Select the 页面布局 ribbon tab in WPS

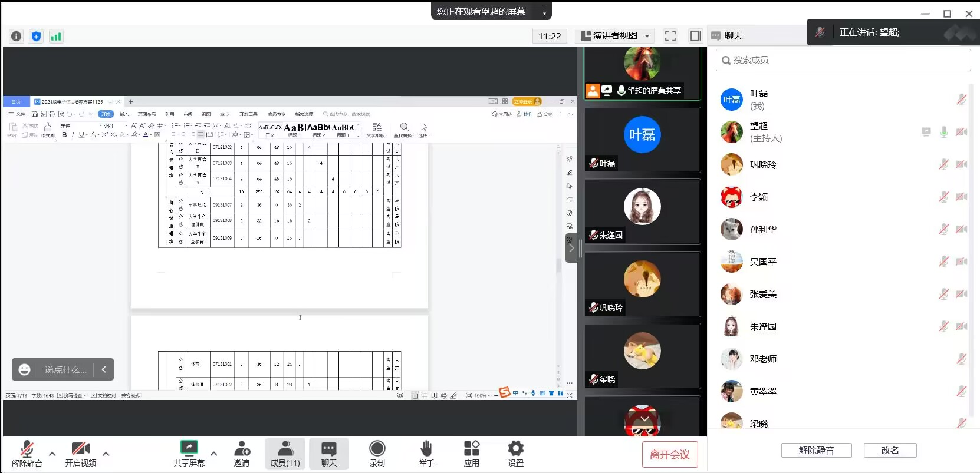(147, 114)
